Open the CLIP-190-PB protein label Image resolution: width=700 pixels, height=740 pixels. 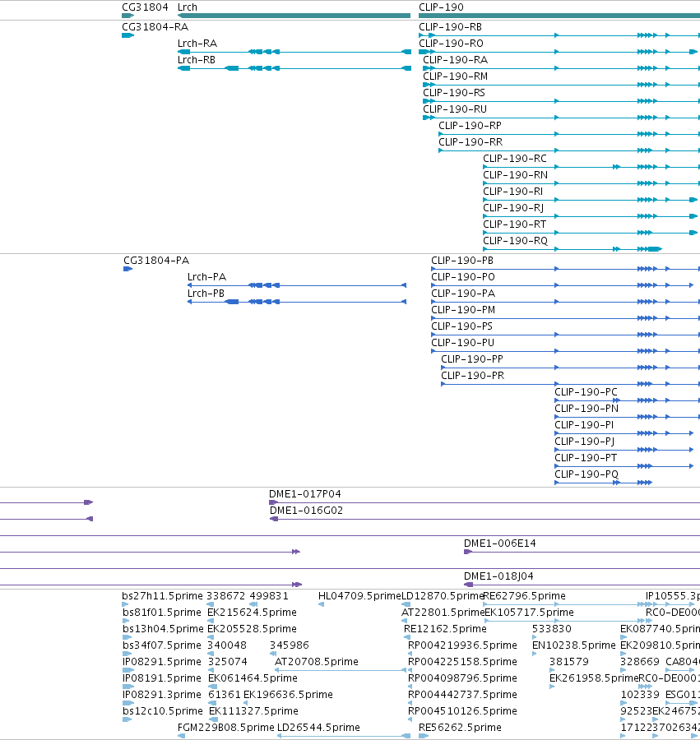pos(462,261)
